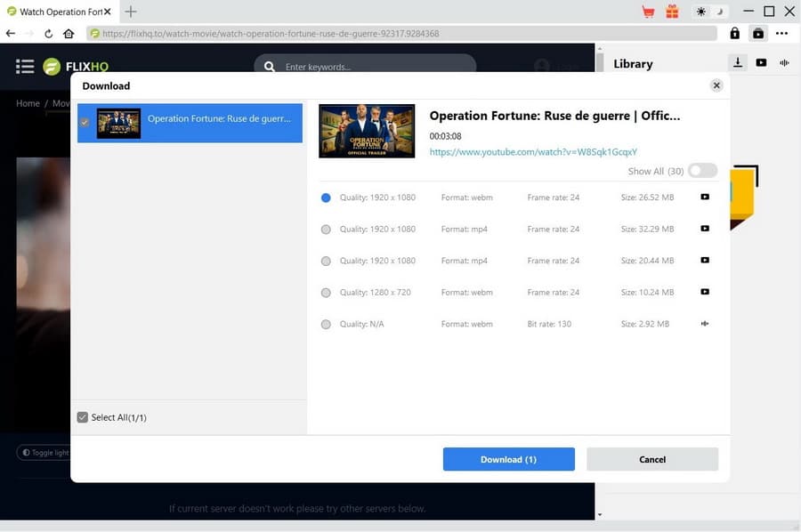Switch to dark mode with moon icon
This screenshot has height=532, width=801.
pos(721,12)
